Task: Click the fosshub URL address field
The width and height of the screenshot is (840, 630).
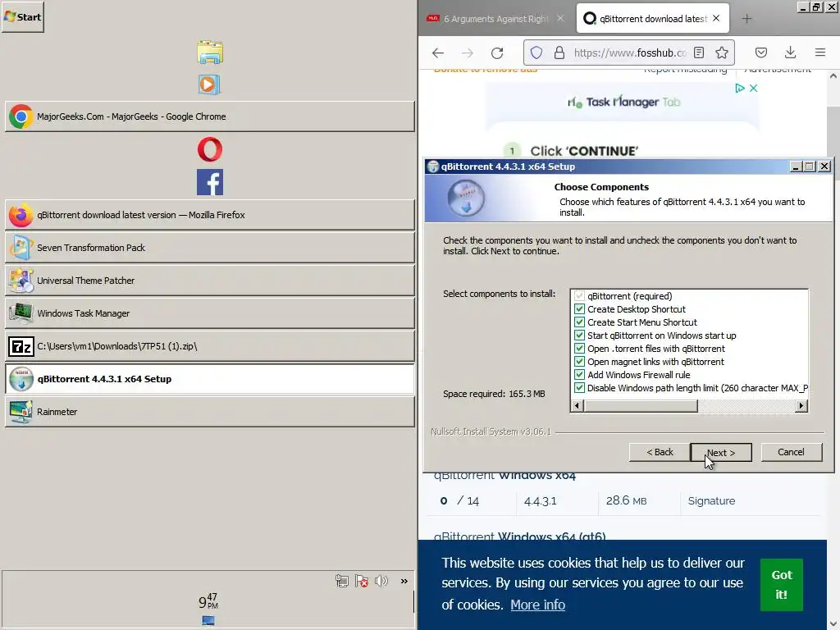Action: (630, 52)
